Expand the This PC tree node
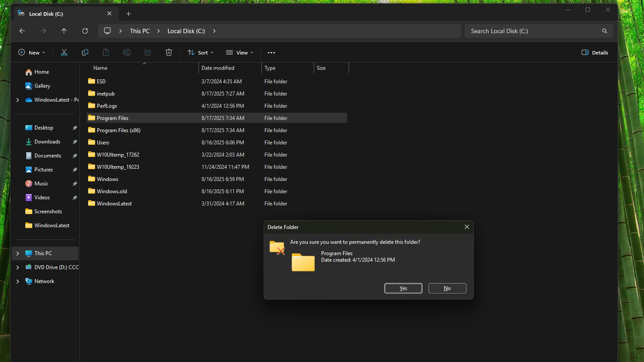644x362 pixels. (18, 253)
